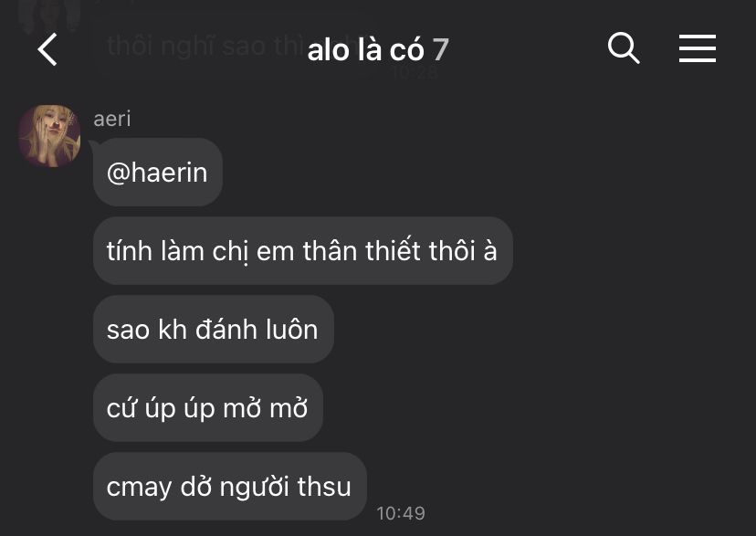Viewport: 756px width, 536px height.
Task: Tap the sender name aeri
Action: (x=112, y=119)
